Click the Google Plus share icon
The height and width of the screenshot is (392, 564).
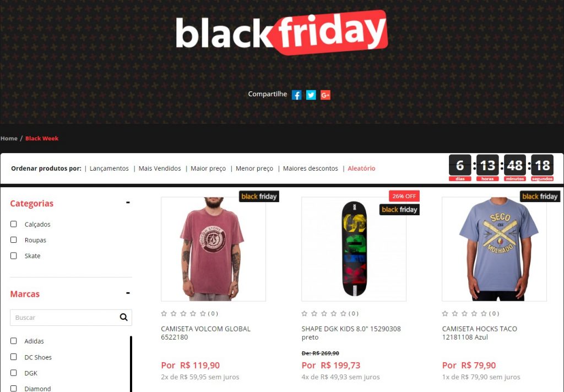pos(325,95)
